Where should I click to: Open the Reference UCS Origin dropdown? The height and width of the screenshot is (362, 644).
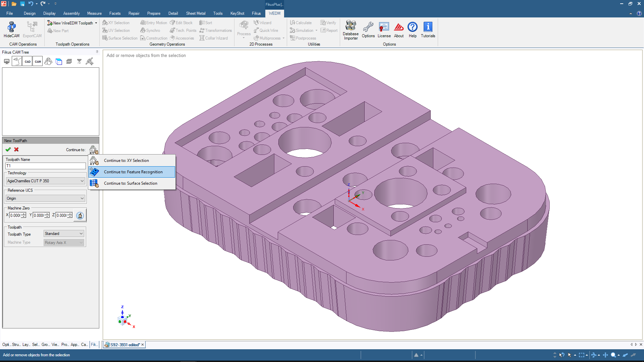[x=82, y=198]
